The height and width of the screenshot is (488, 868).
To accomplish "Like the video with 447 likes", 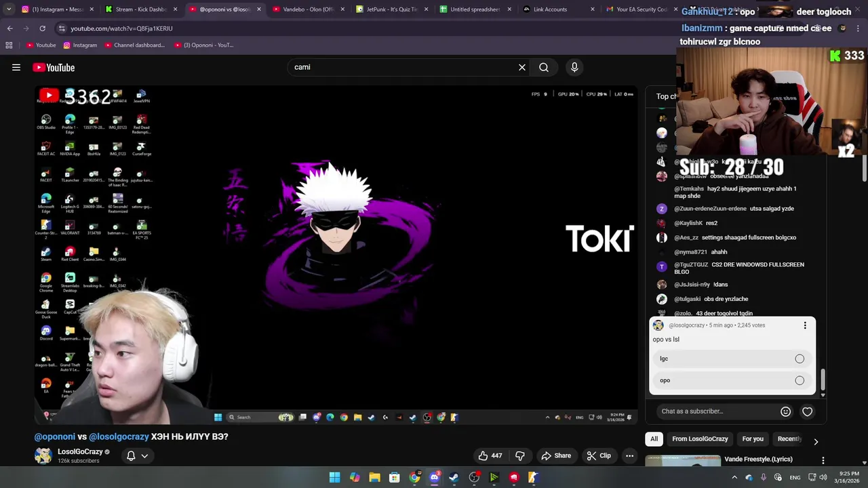I will point(490,455).
